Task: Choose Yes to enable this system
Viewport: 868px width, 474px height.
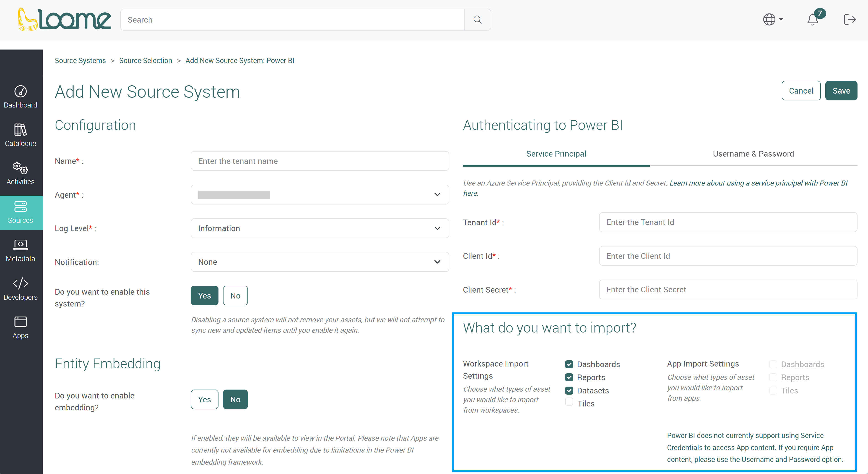Action: 205,296
